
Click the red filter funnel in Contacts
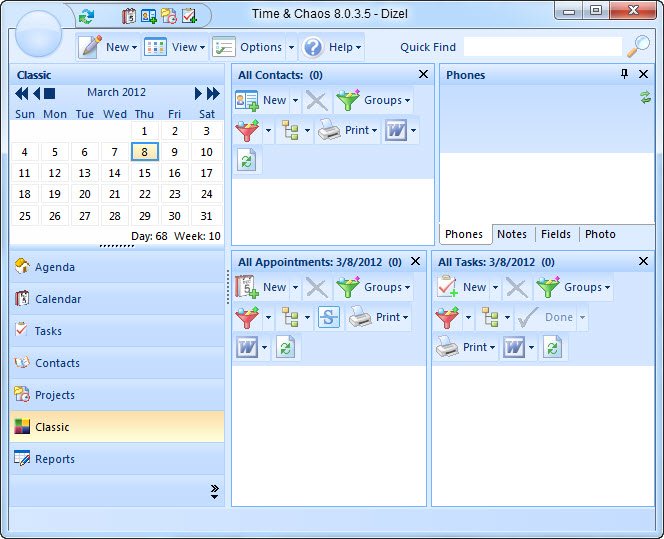247,130
